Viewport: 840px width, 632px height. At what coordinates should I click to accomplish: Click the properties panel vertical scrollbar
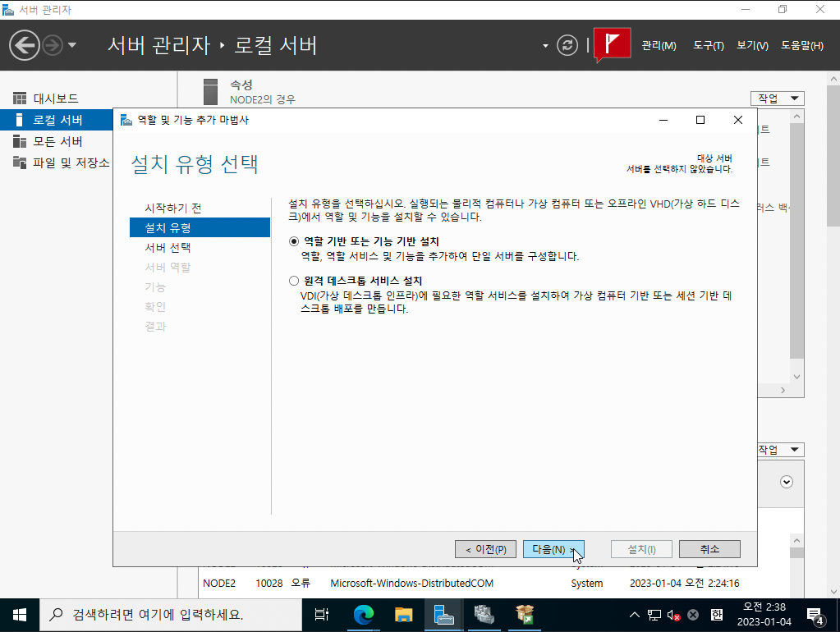coord(796,241)
